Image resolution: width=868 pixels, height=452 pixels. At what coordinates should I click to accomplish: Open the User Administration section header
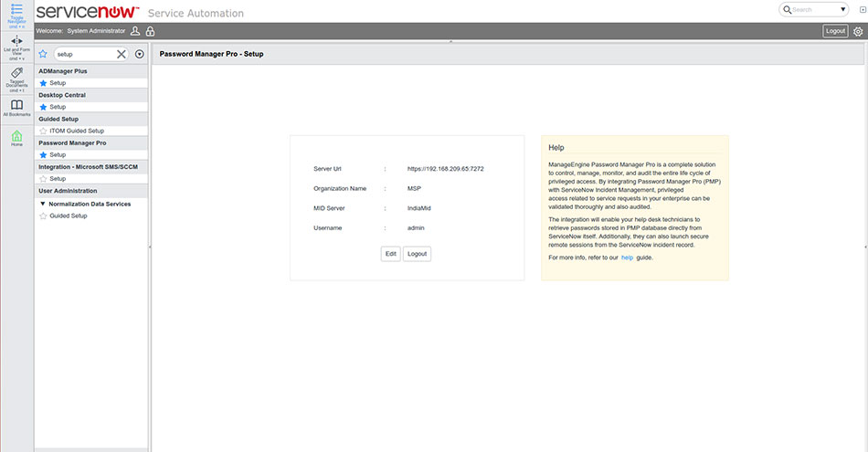pyautogui.click(x=91, y=191)
